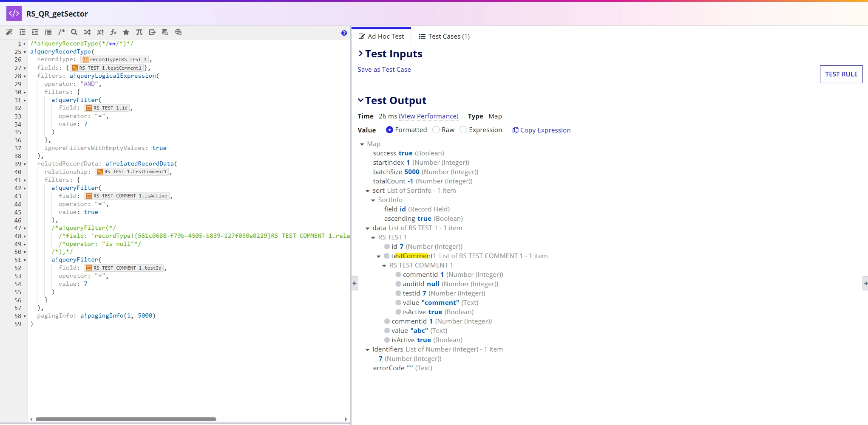Fold code at line 25 arrow
Image resolution: width=868 pixels, height=425 pixels.
pos(25,52)
